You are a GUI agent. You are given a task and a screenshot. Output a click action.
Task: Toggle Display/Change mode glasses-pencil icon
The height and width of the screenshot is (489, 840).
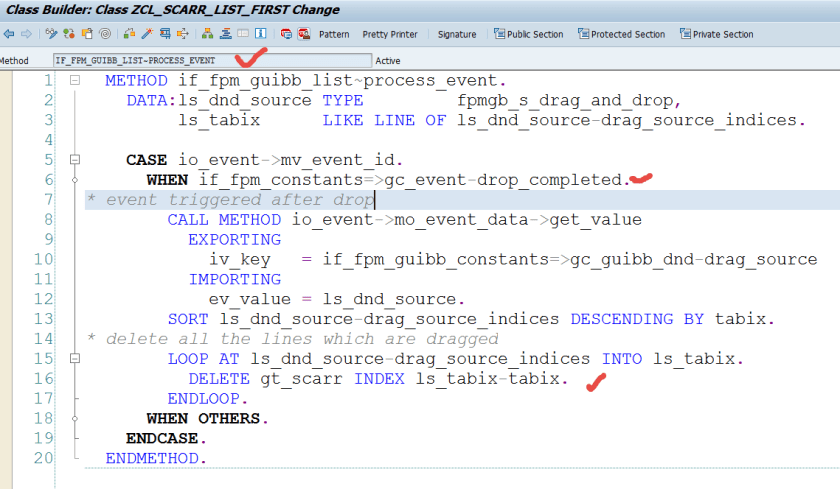tap(51, 34)
